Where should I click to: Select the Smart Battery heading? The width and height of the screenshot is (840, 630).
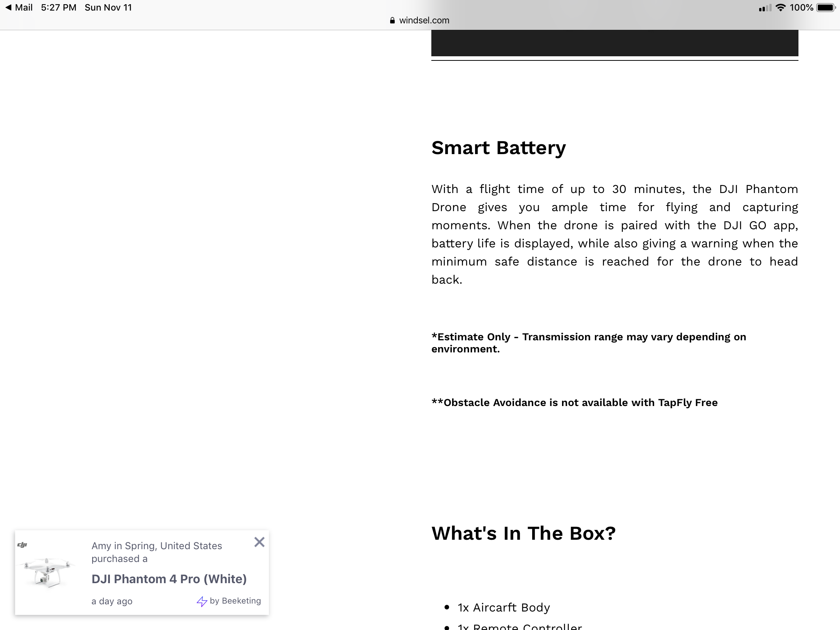pos(499,148)
